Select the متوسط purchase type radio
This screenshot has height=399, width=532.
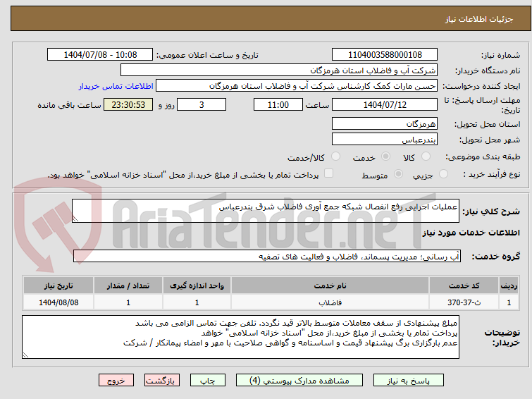398,174
